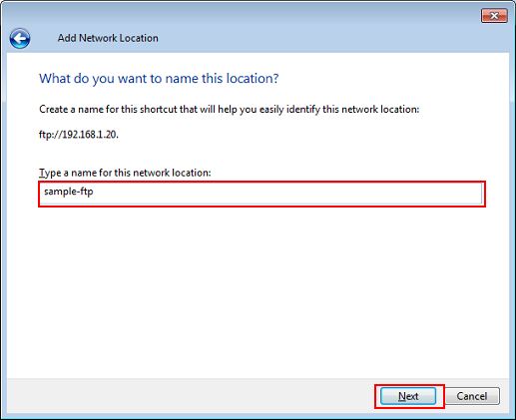Click the 'Add Network Location' window title
The height and width of the screenshot is (420, 516).
108,38
